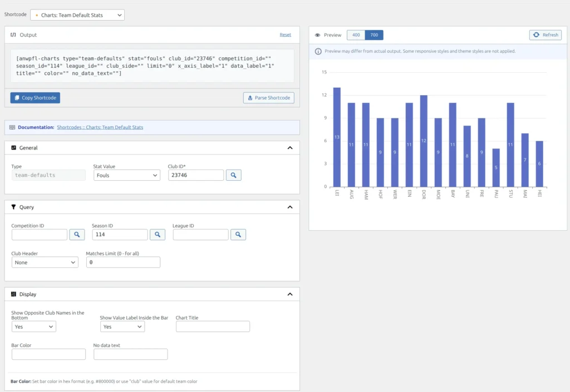Collapse the Display section
Image resolution: width=570 pixels, height=392 pixels.
289,294
